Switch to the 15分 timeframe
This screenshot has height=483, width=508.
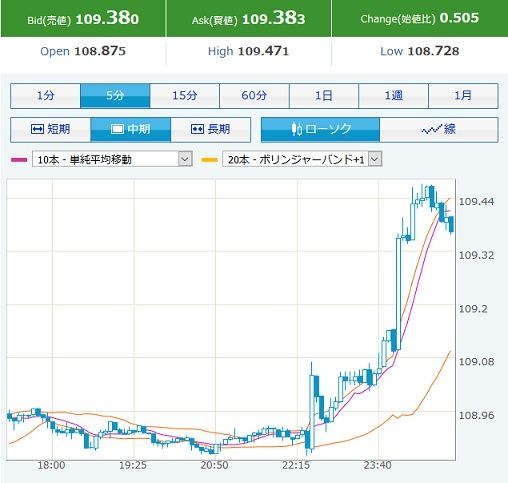pyautogui.click(x=185, y=96)
